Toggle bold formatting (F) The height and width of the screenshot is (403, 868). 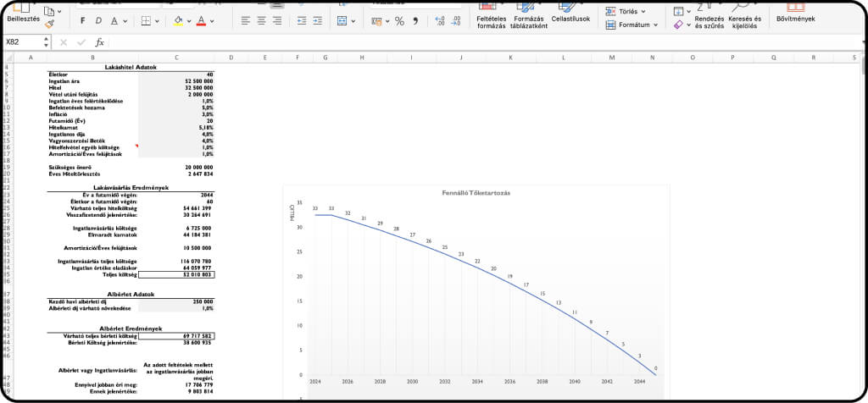81,20
